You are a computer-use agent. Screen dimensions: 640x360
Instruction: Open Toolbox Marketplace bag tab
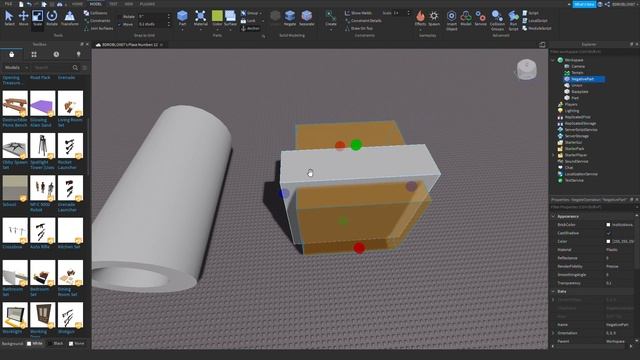tap(11, 54)
